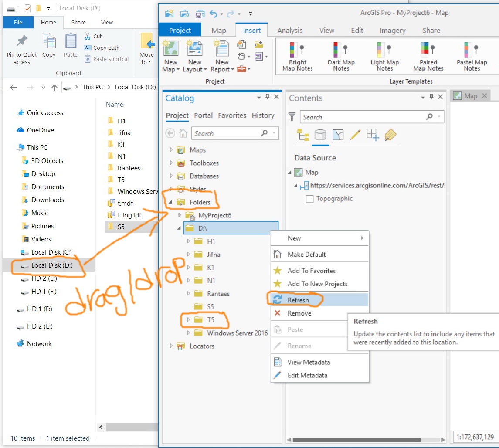The width and height of the screenshot is (499, 448).
Task: Apply Pastel Map Notes layer template
Action: [472, 57]
